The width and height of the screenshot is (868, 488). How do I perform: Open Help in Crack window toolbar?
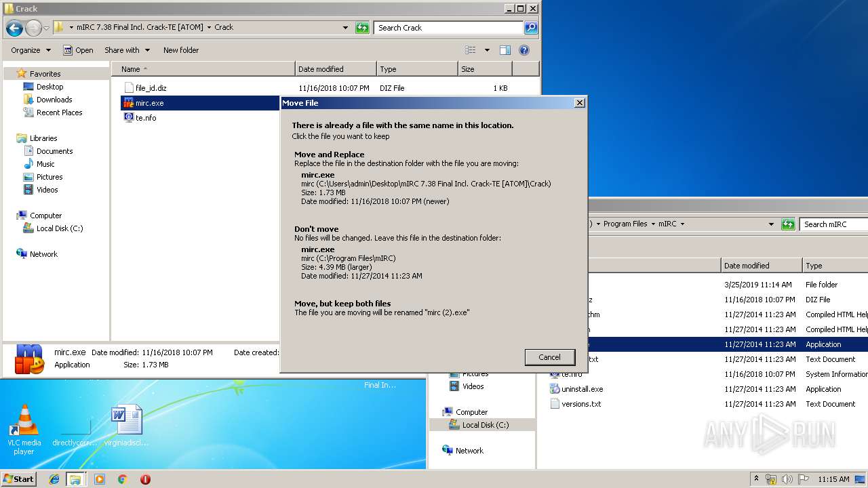pyautogui.click(x=524, y=50)
